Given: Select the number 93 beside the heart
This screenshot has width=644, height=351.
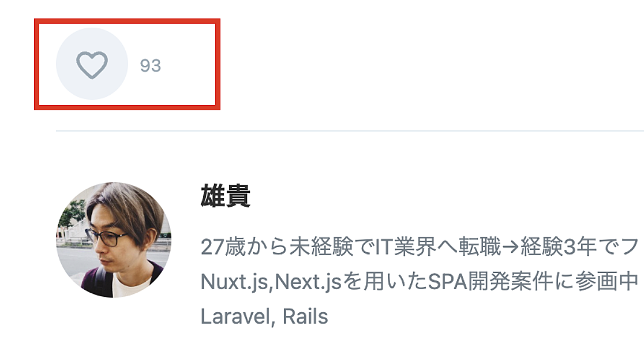Looking at the screenshot, I should pos(150,66).
